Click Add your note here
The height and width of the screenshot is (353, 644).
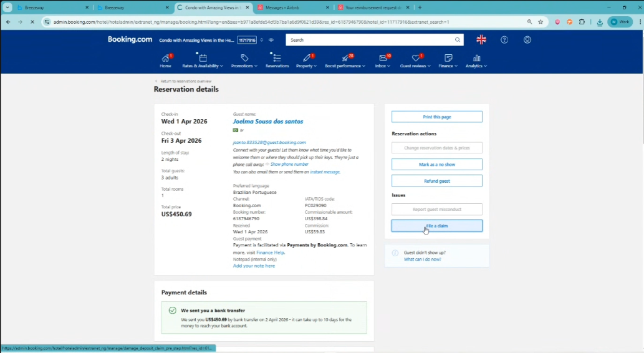tap(254, 266)
